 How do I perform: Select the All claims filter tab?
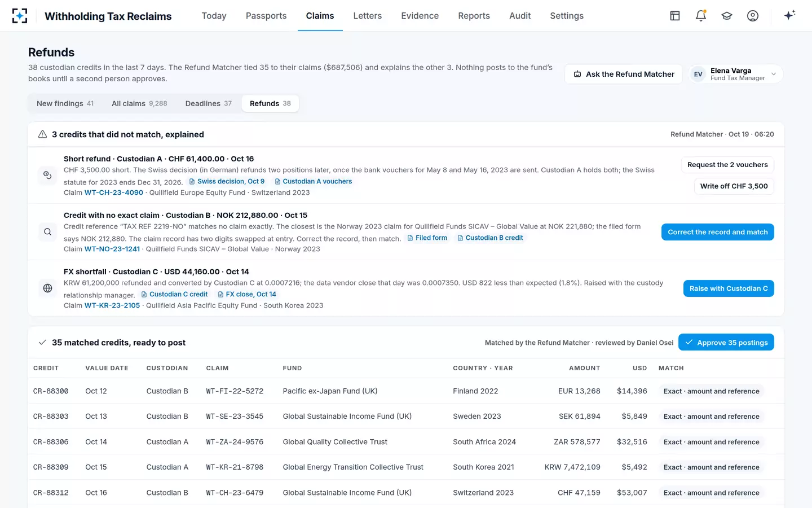[139, 103]
